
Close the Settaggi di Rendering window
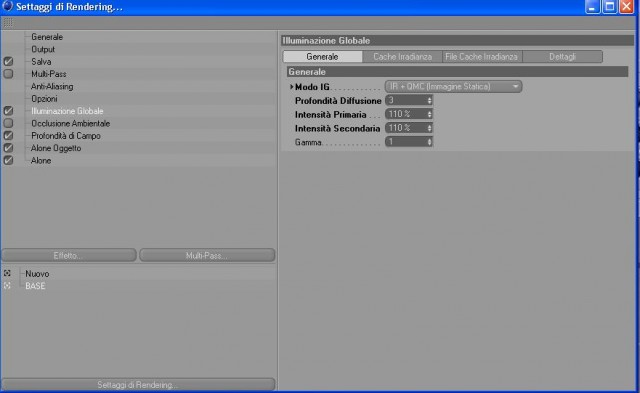click(x=627, y=7)
